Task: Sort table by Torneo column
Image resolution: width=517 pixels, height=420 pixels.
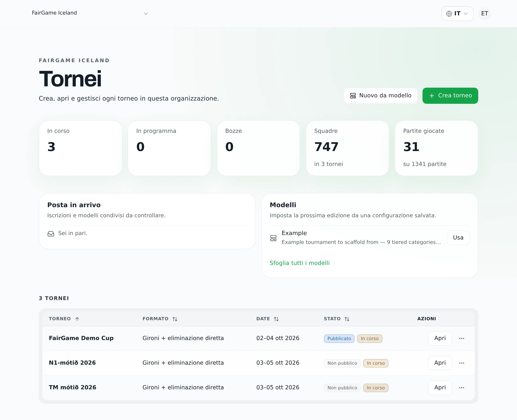Action: 64,319
